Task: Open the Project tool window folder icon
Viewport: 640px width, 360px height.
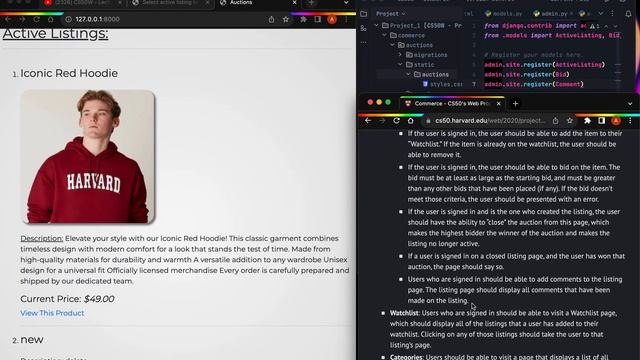Action: [364, 14]
